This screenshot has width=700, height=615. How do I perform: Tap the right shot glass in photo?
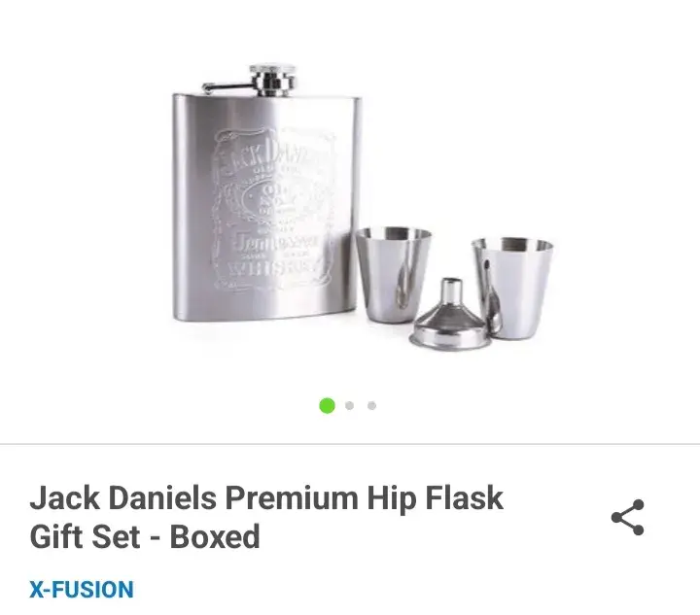click(x=512, y=289)
